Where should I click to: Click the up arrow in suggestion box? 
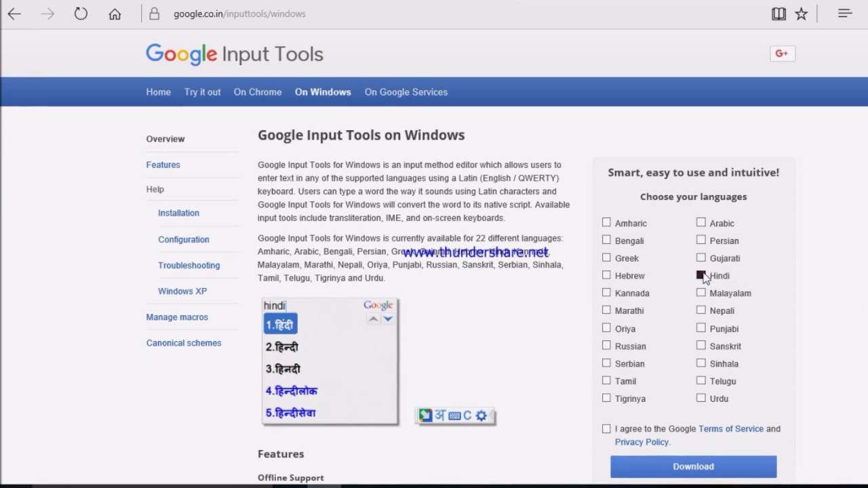373,319
